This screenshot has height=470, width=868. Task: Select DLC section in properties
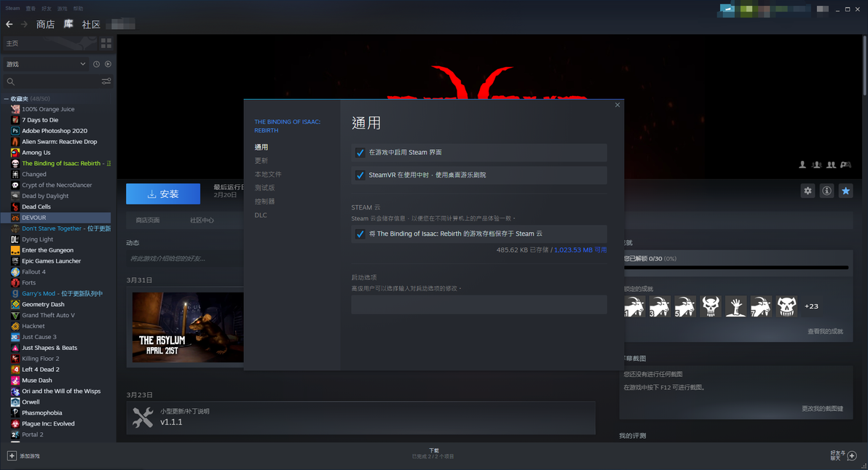click(261, 215)
